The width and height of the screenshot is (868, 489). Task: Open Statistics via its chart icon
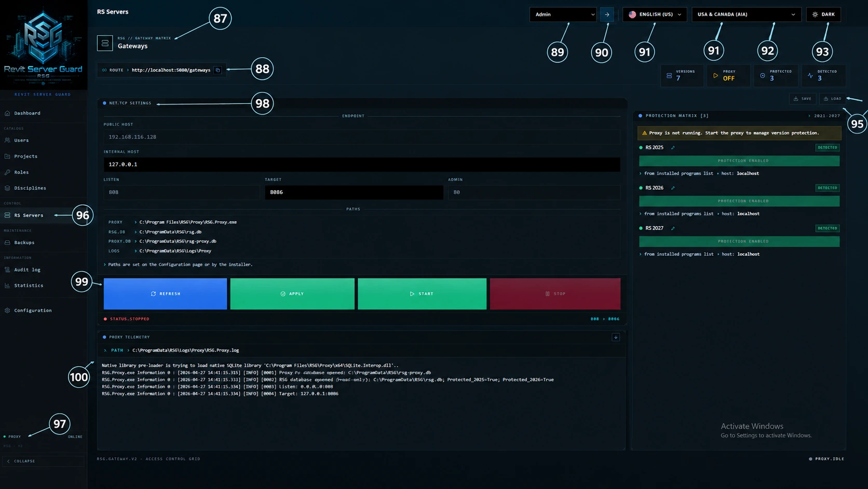(7, 285)
